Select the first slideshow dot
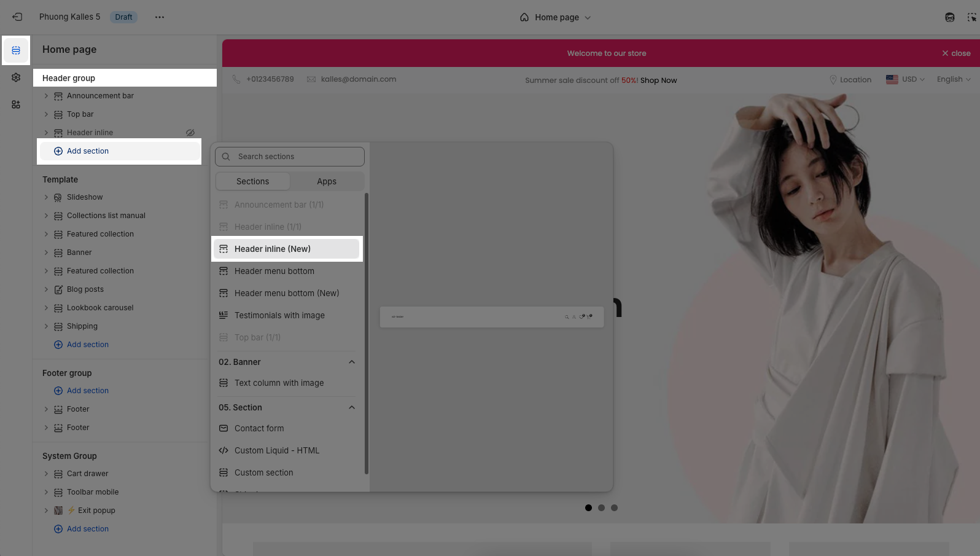This screenshot has height=556, width=980. (588, 507)
